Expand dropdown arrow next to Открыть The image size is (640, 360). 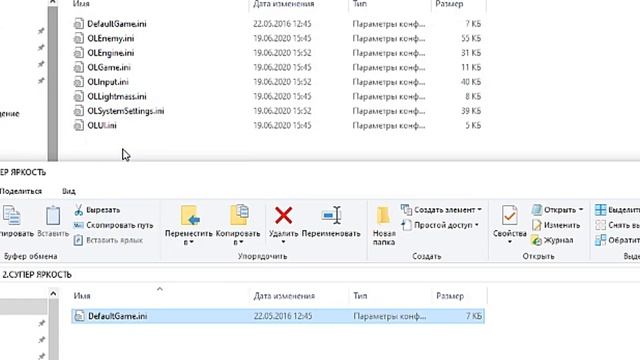click(x=581, y=210)
